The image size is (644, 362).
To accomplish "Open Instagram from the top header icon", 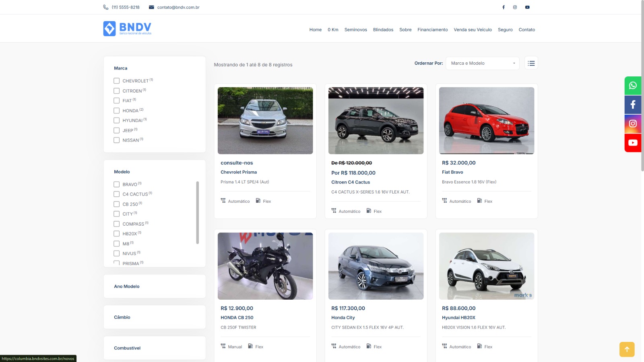I will (515, 7).
